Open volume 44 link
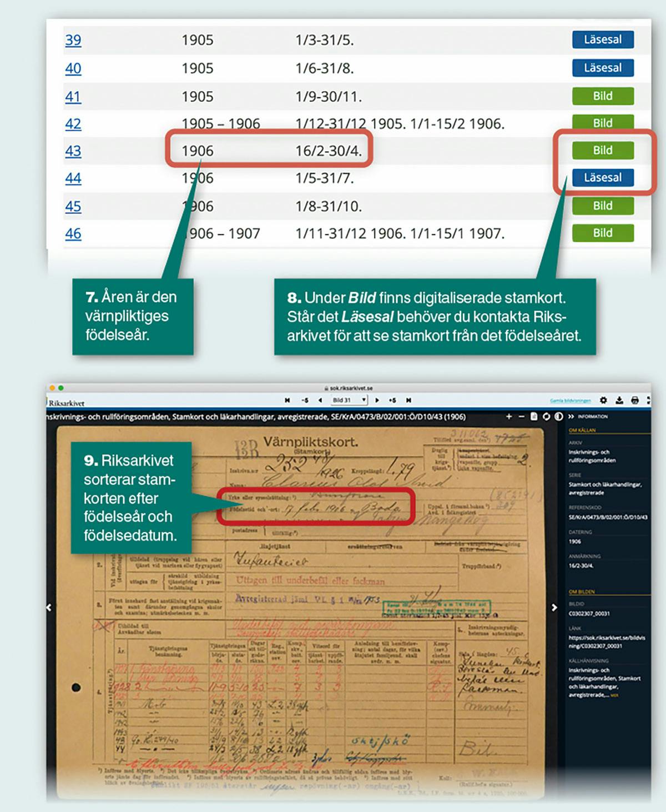The height and width of the screenshot is (812, 666). click(x=73, y=178)
